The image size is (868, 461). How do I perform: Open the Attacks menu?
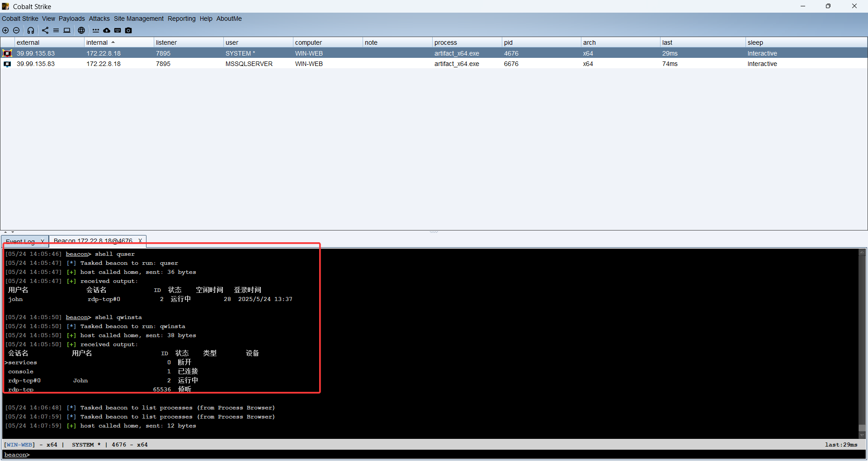[x=99, y=19]
